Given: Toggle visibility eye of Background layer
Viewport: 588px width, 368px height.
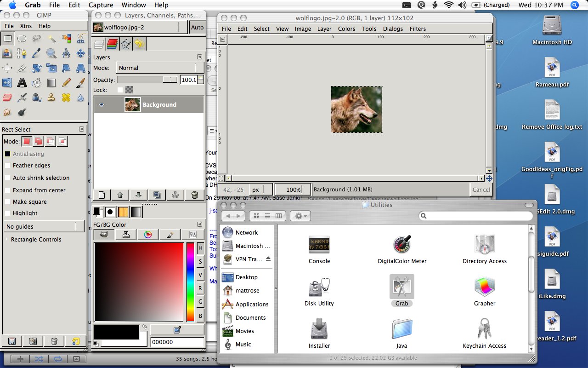Looking at the screenshot, I should point(101,105).
